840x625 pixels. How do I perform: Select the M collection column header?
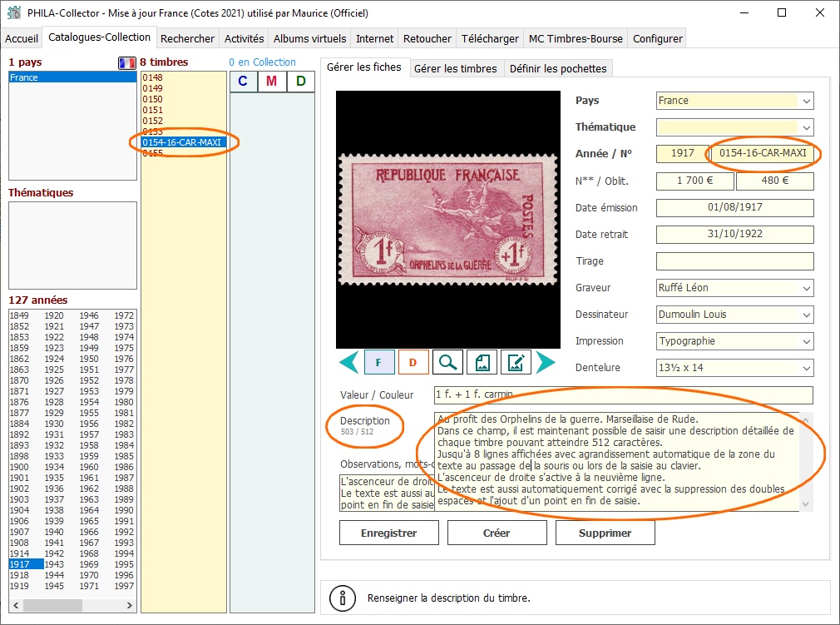tap(272, 82)
